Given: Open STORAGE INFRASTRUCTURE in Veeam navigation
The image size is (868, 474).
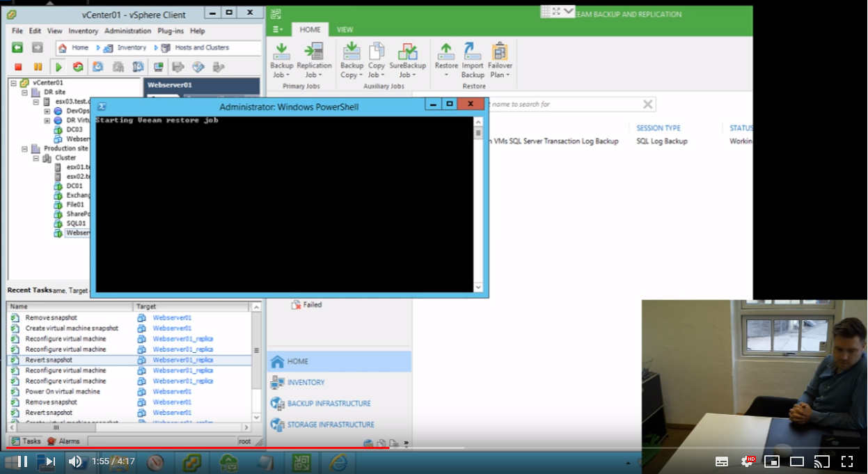Looking at the screenshot, I should pyautogui.click(x=331, y=425).
